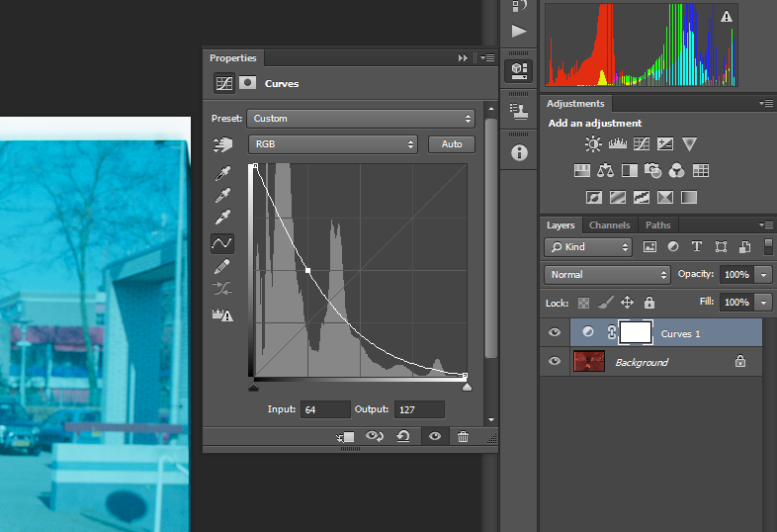This screenshot has height=532, width=777.
Task: Switch to the Channels tab
Action: click(x=609, y=225)
